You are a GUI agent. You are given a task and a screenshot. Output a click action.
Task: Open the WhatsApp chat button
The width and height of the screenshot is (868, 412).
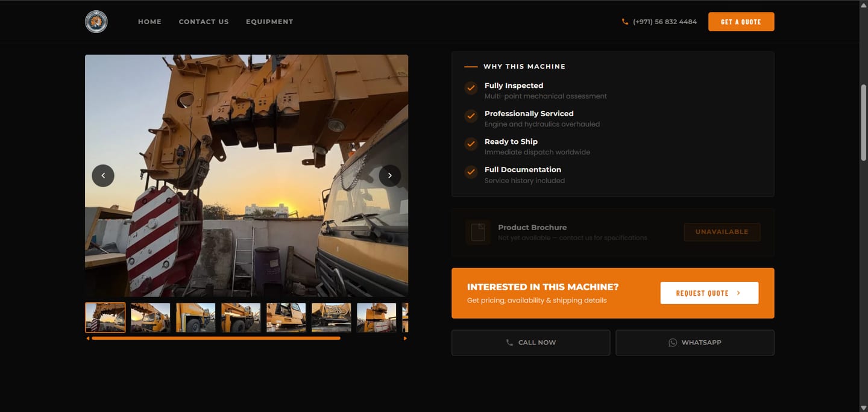pos(695,343)
